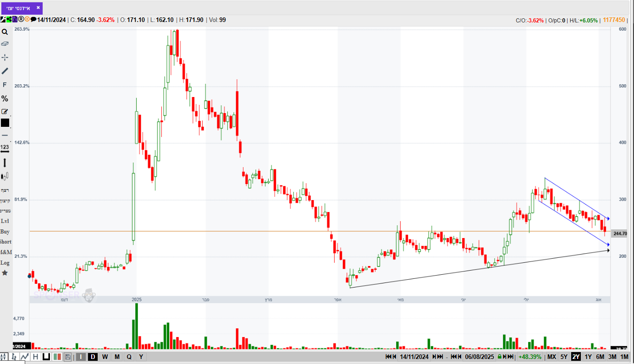Click the green-red candle color icon
This screenshot has width=634, height=364.
(57, 357)
